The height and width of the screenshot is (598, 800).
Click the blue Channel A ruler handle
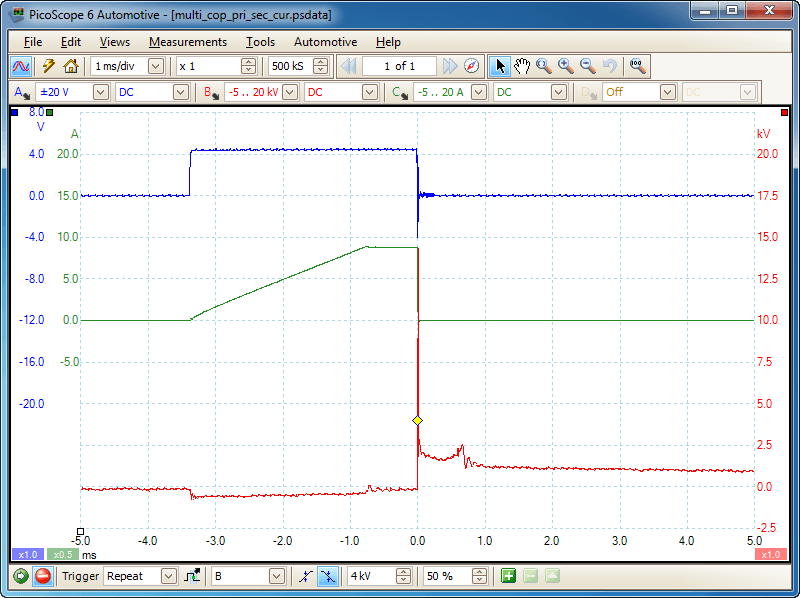coord(14,112)
